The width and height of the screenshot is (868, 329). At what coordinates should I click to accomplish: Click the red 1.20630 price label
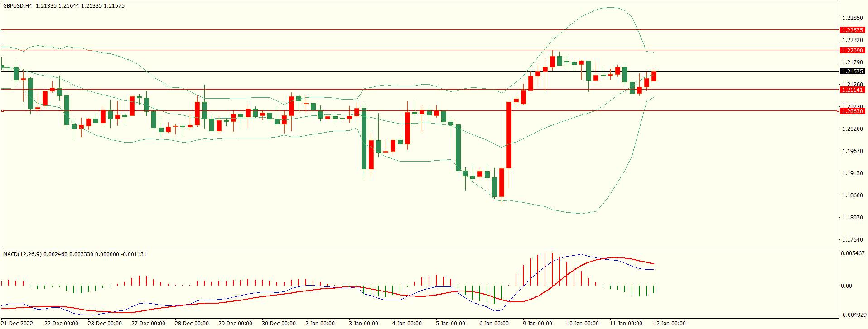852,111
